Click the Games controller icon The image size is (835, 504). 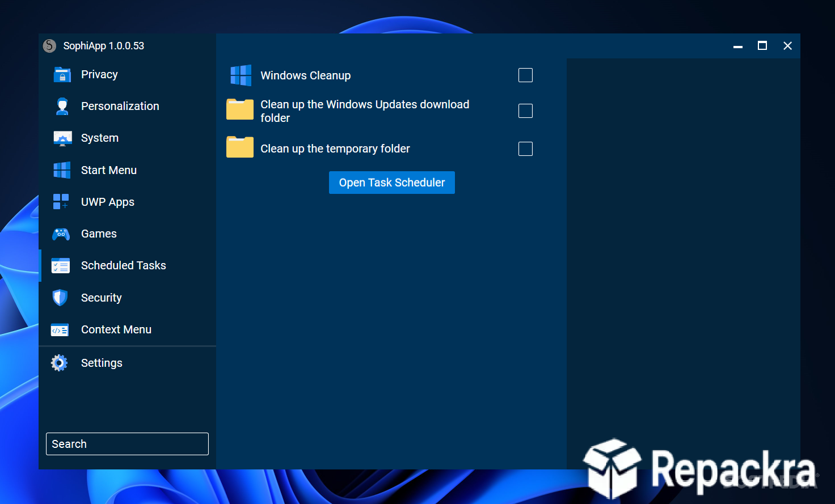click(x=61, y=234)
